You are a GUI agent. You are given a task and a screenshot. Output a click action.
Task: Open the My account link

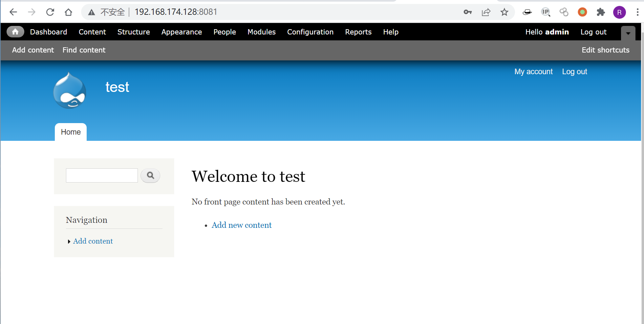tap(533, 72)
